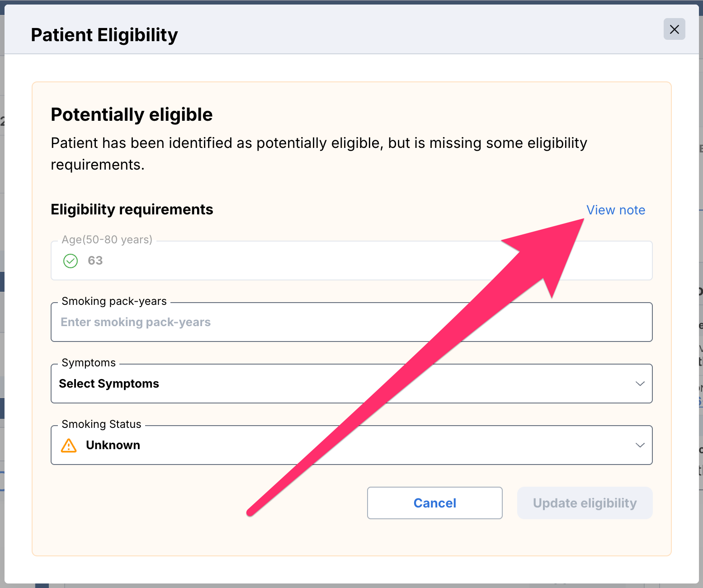Close the Patient Eligibility dialog

(674, 29)
